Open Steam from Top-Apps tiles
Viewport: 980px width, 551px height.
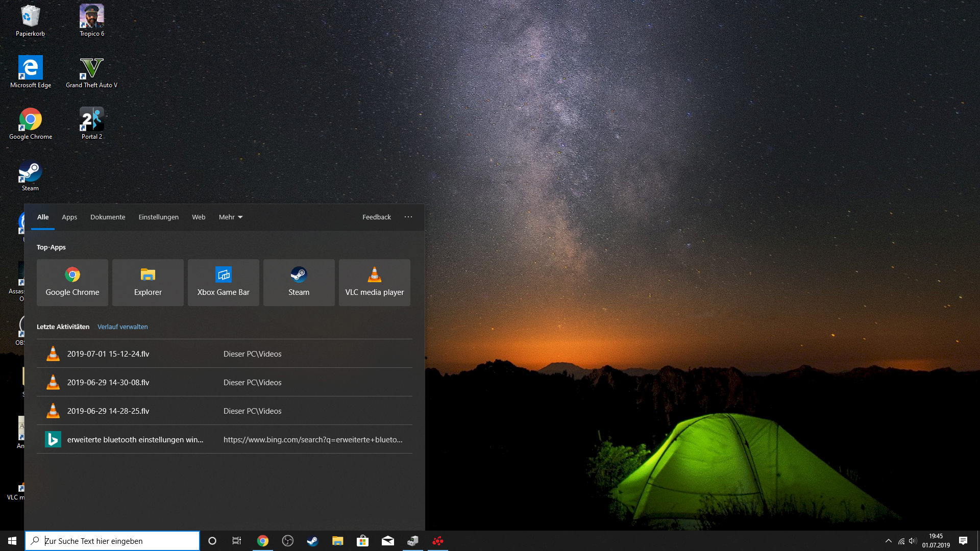tap(299, 282)
